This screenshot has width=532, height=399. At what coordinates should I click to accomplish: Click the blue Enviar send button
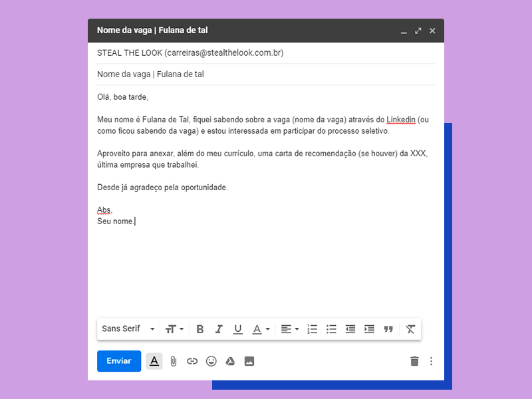[119, 360]
